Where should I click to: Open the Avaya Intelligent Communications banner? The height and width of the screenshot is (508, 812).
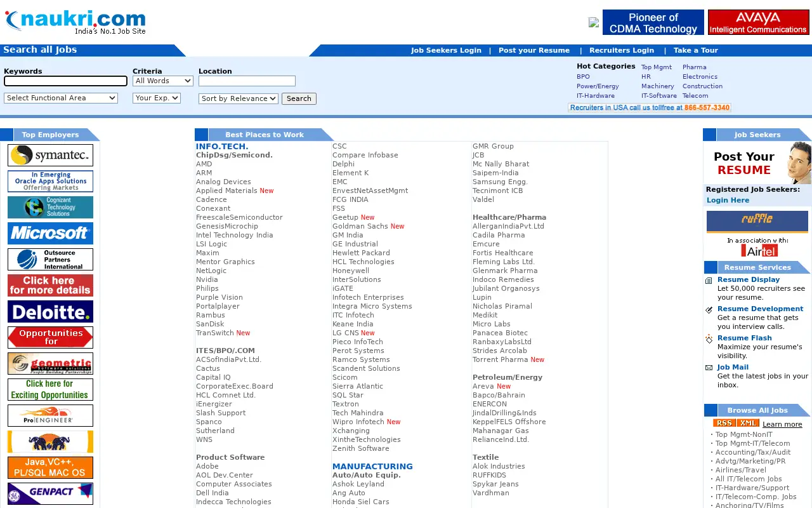click(x=759, y=22)
